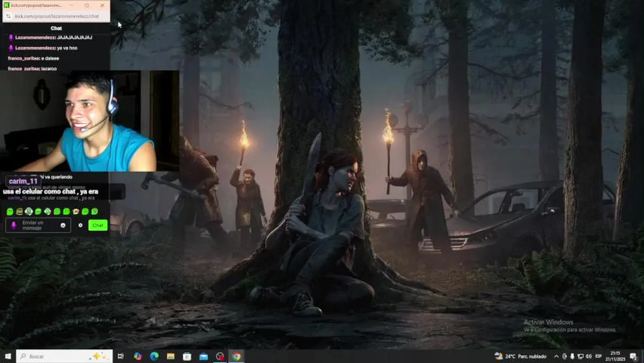The height and width of the screenshot is (363, 644).
Task: Select the Chat header label
Action: (56, 28)
